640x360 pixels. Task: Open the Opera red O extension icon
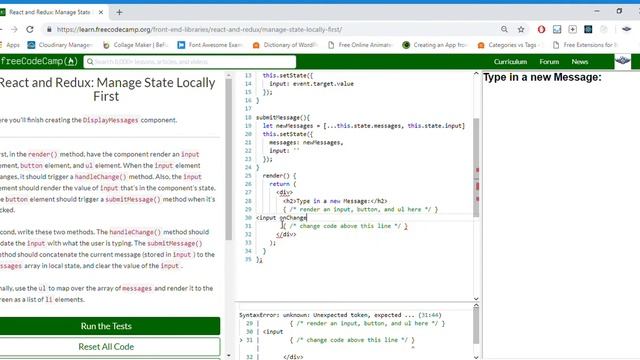pos(541,29)
